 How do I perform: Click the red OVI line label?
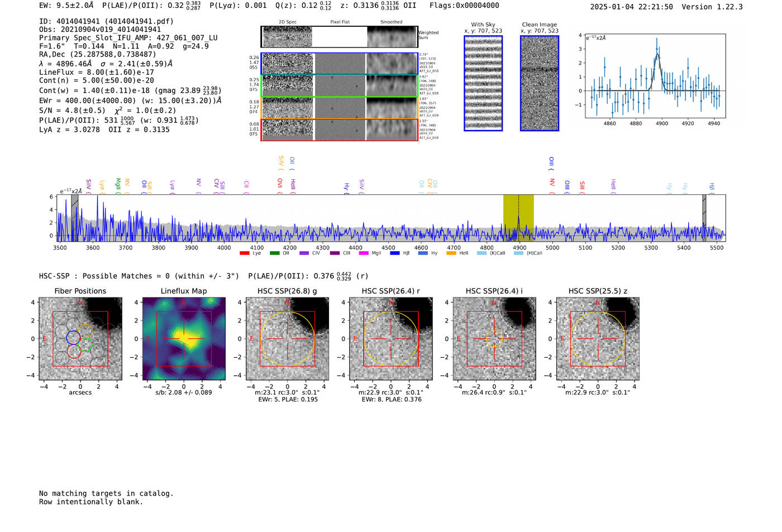click(x=280, y=185)
